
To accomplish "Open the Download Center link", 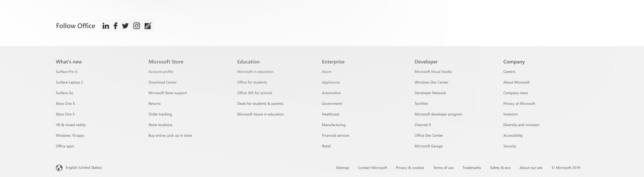I will (163, 82).
